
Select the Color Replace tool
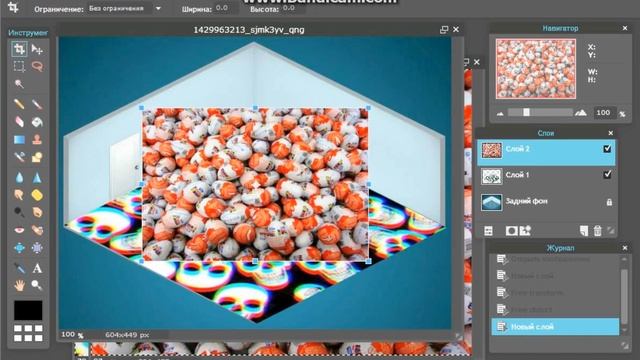19,157
